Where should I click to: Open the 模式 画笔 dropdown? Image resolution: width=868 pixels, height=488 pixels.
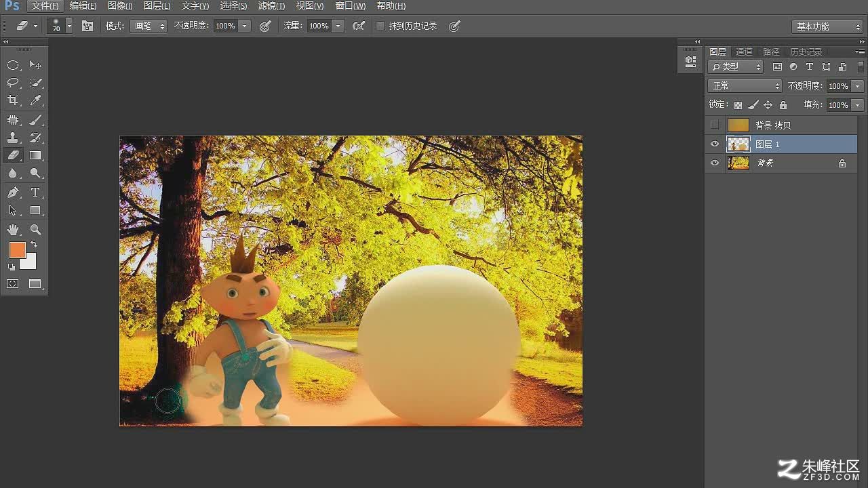coord(149,26)
